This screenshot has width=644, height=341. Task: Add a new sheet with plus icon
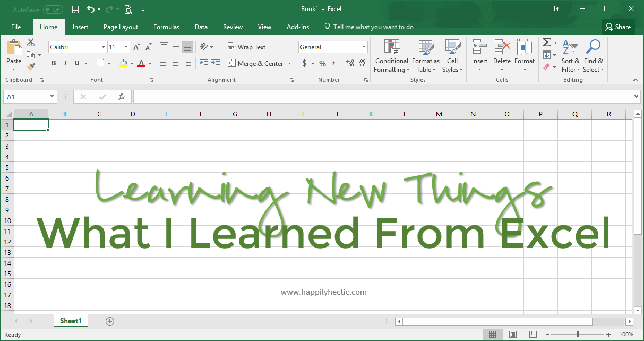(110, 321)
